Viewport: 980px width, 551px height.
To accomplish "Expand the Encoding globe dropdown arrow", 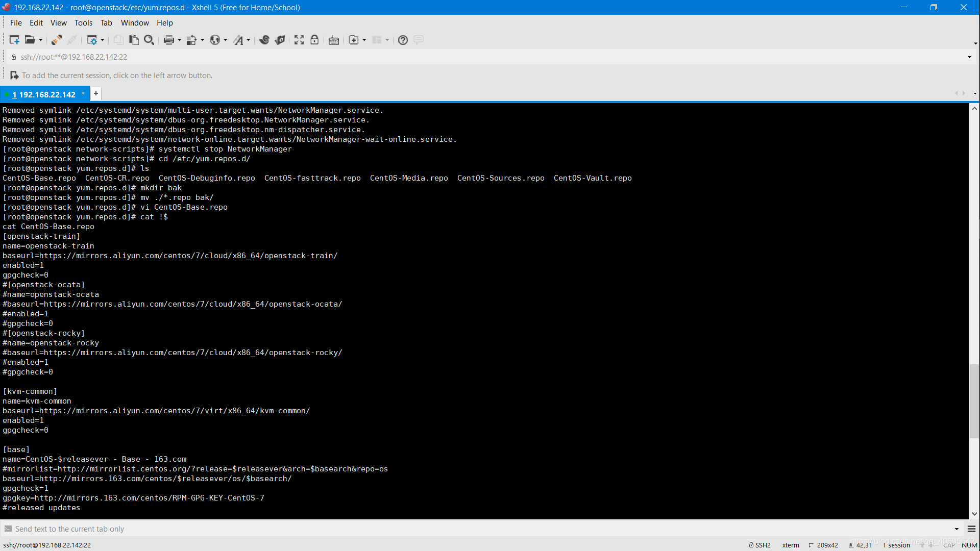I will click(x=226, y=40).
